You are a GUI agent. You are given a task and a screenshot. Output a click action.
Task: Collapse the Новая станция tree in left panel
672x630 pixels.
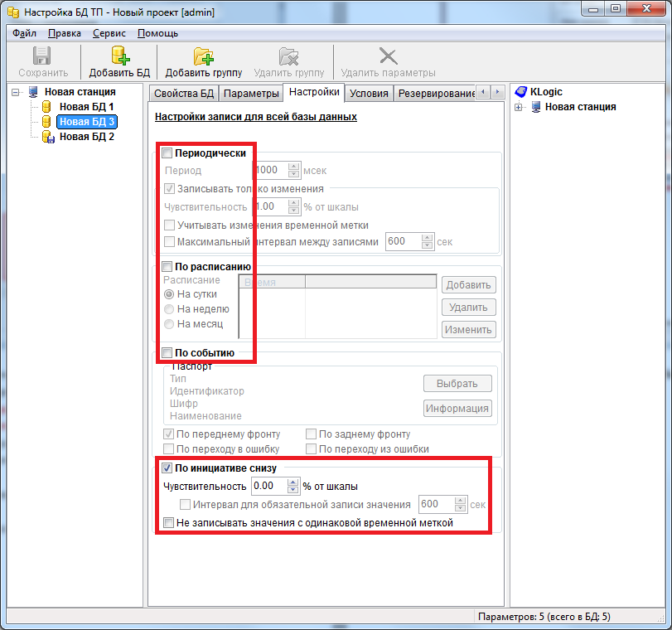[x=16, y=92]
